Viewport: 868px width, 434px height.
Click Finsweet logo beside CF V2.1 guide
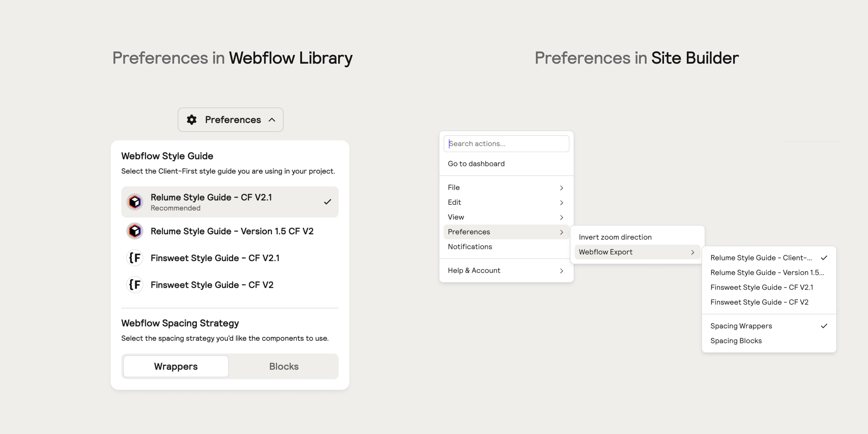(135, 258)
